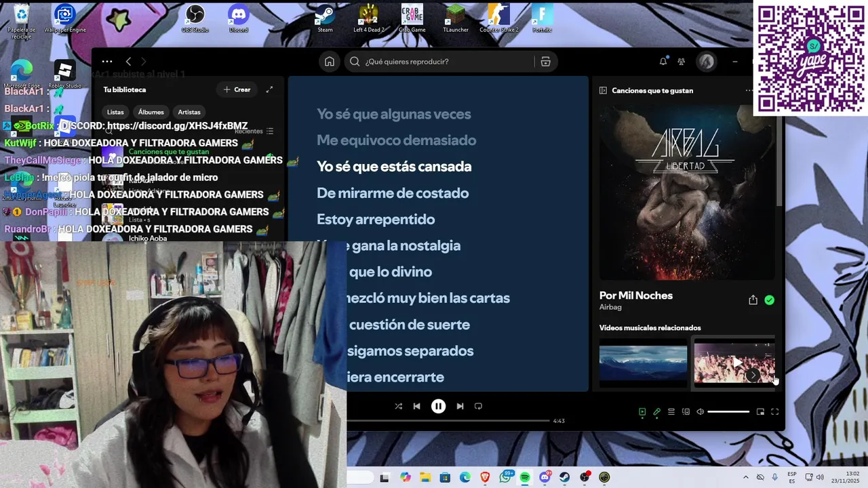Open the Now Playing panel more-options dots
868x488 pixels.
click(749, 90)
